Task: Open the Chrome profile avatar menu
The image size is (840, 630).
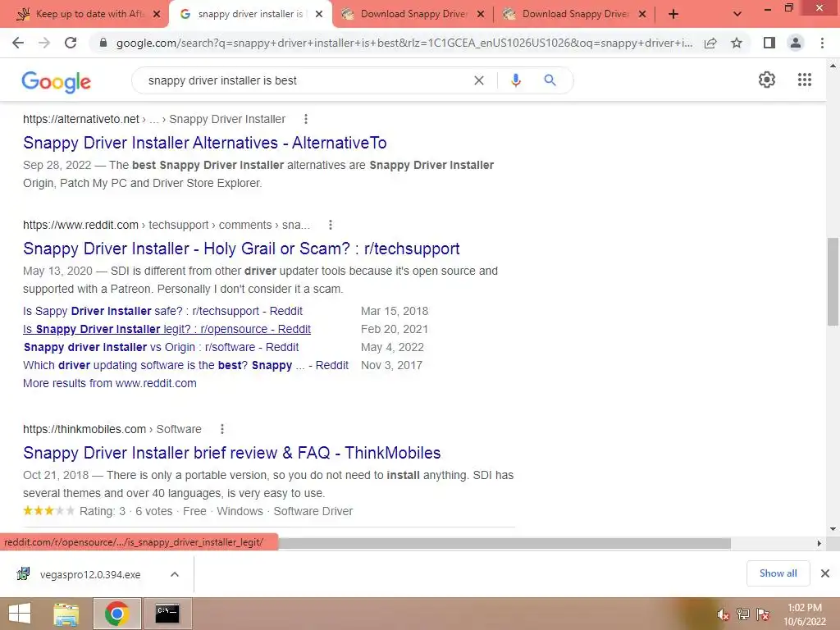Action: pyautogui.click(x=796, y=43)
